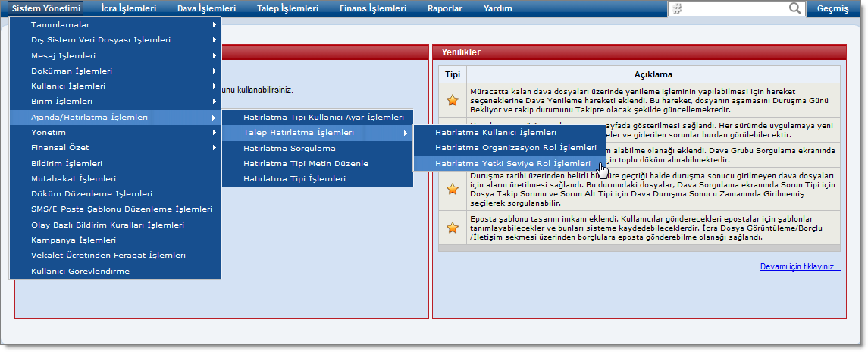The image size is (868, 352).
Task: Click the star icon beside Eposta şablonu row
Action: coord(453,228)
